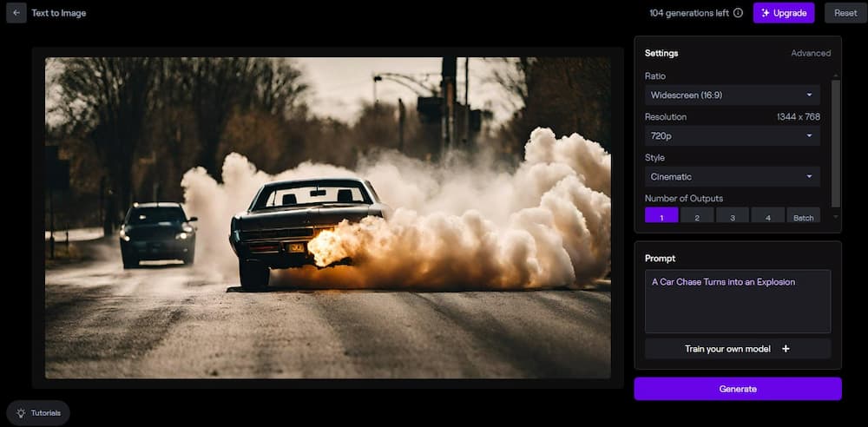Click the info icon beside generations left
This screenshot has width=868, height=427.
point(738,13)
